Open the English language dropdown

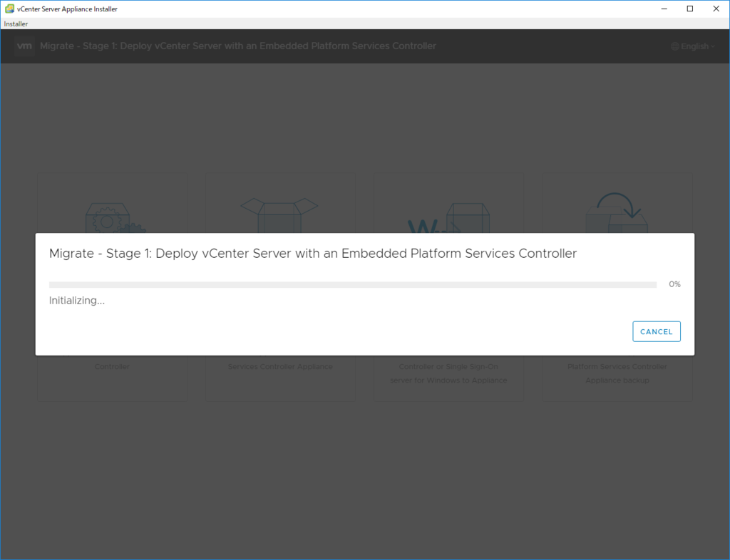[x=693, y=46]
